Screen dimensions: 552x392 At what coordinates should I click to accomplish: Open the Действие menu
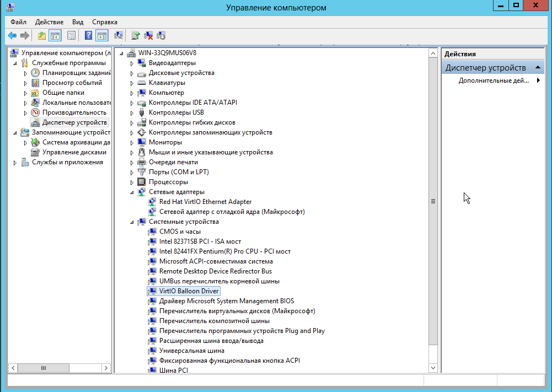pos(49,22)
